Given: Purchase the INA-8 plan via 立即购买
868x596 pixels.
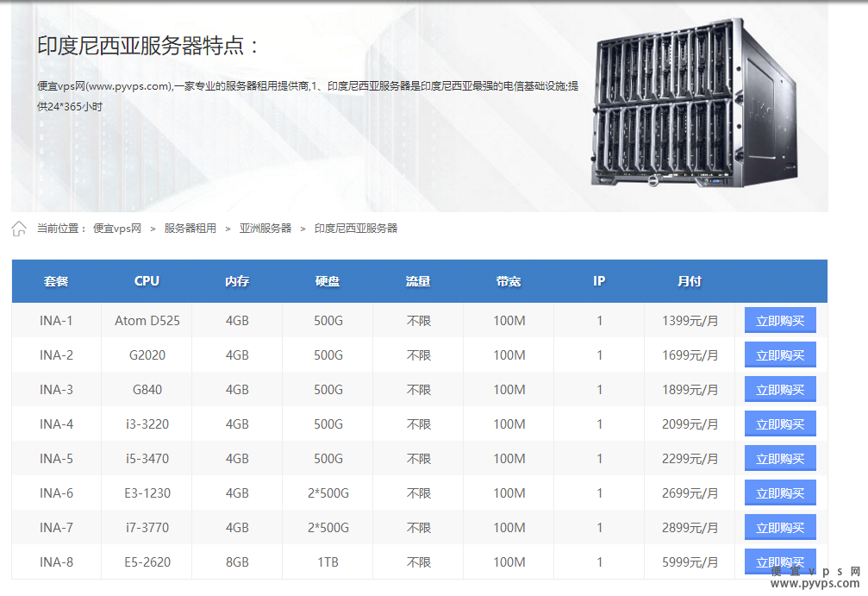Looking at the screenshot, I should point(780,561).
